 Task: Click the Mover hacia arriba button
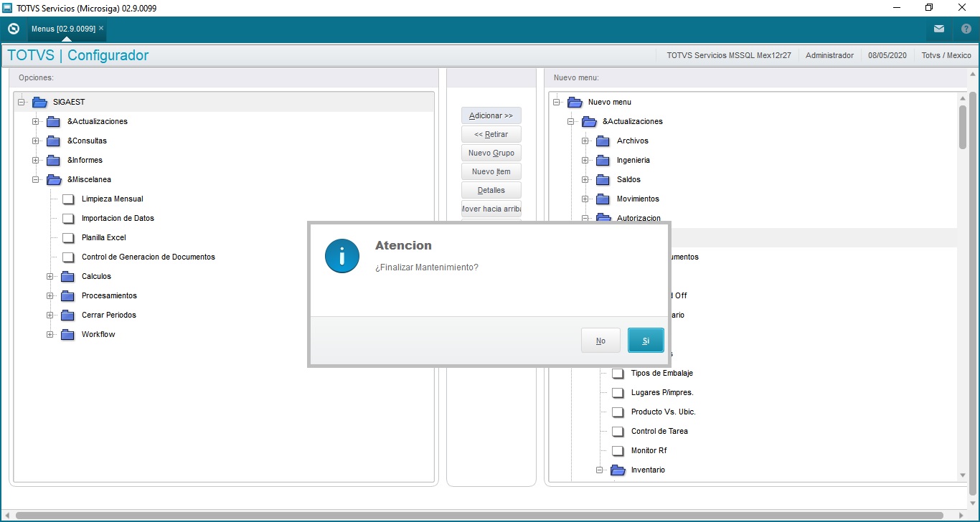tap(491, 209)
